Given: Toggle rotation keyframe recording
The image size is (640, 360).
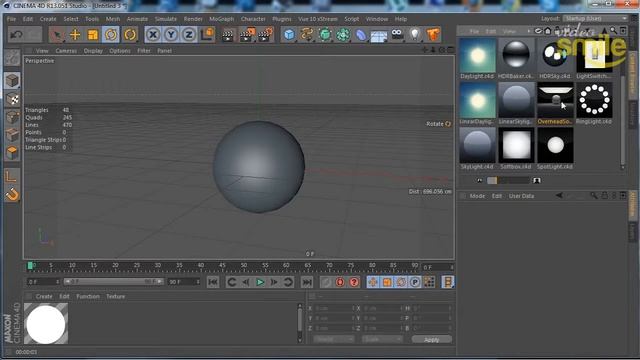Looking at the screenshot, I should coord(401,282).
